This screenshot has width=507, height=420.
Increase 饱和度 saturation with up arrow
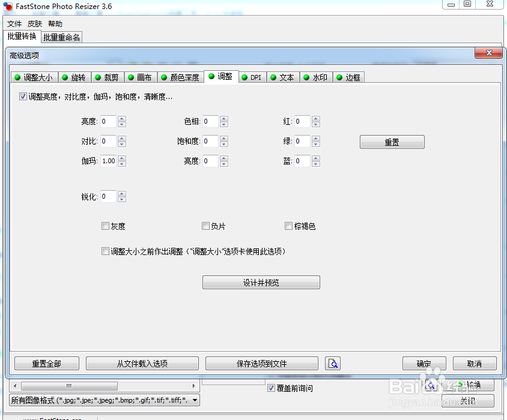224,138
